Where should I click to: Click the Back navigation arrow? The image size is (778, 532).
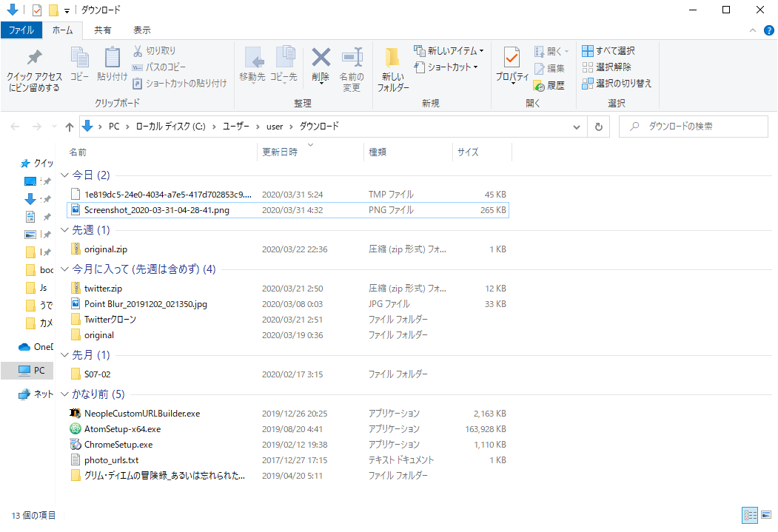coord(16,127)
